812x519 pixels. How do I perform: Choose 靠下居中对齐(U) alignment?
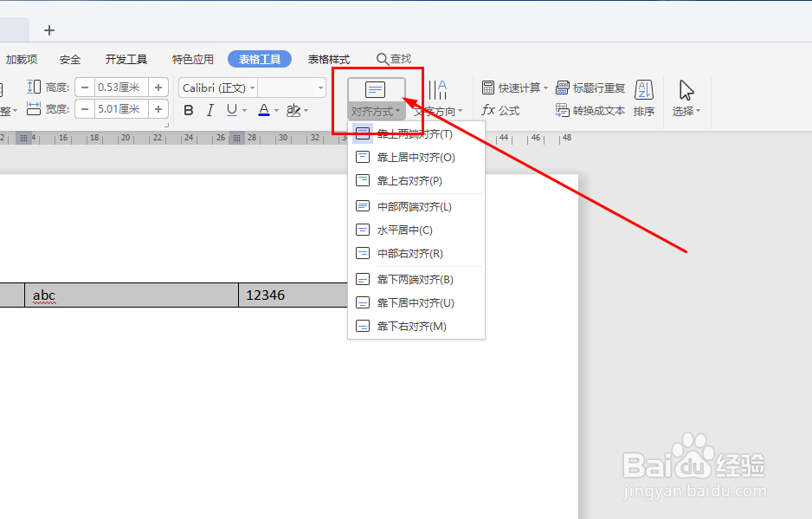pos(416,302)
